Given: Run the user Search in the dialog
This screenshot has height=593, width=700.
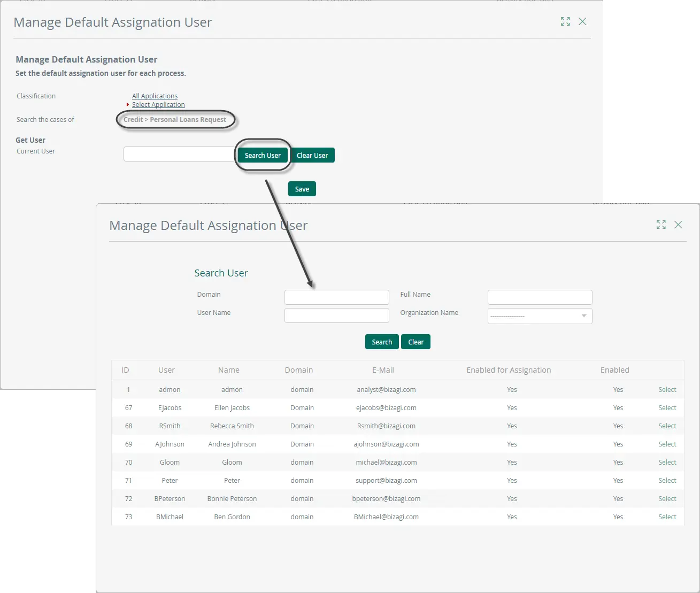Looking at the screenshot, I should click(382, 342).
